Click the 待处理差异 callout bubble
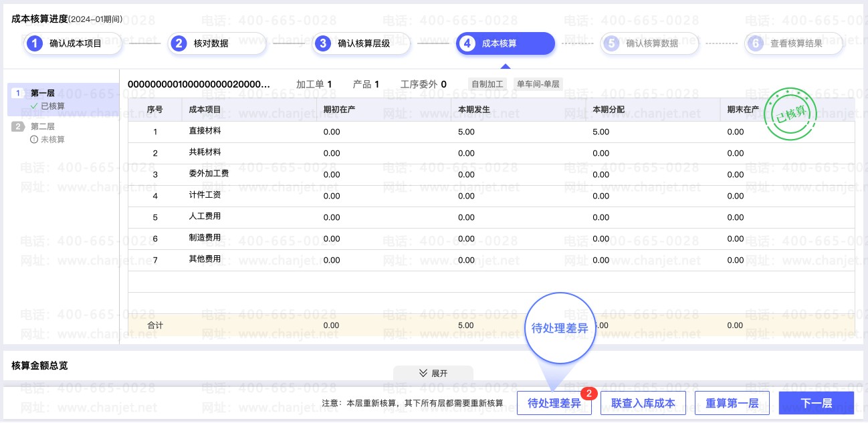Viewport: 868px width, 423px height. pyautogui.click(x=560, y=328)
